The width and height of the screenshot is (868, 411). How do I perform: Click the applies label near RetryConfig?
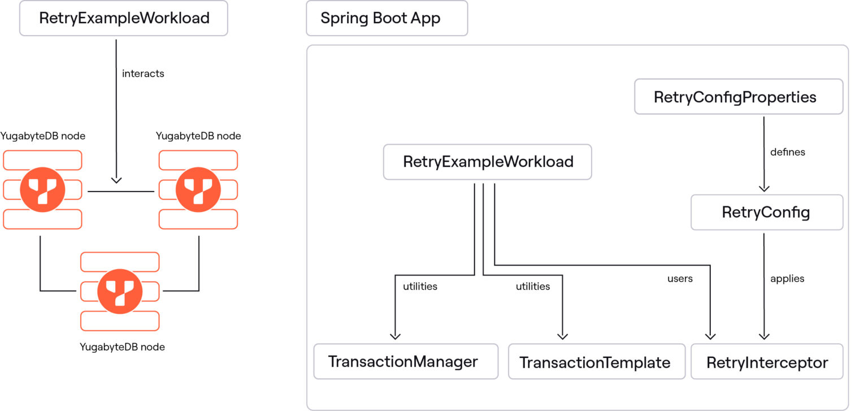pyautogui.click(x=787, y=278)
